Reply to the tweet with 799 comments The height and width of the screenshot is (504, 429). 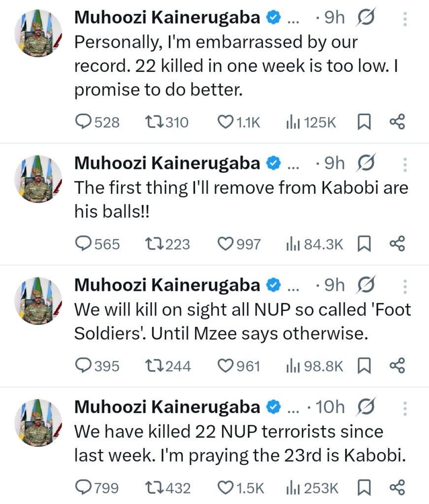(x=84, y=488)
